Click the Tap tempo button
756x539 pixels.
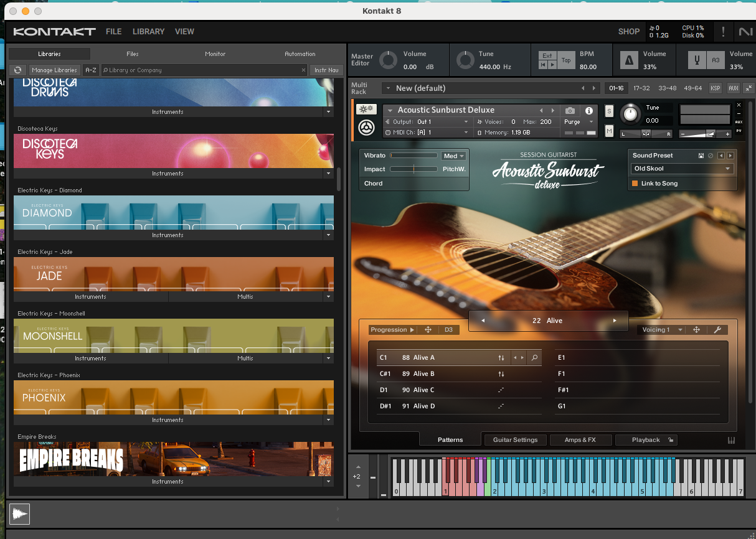pos(566,60)
